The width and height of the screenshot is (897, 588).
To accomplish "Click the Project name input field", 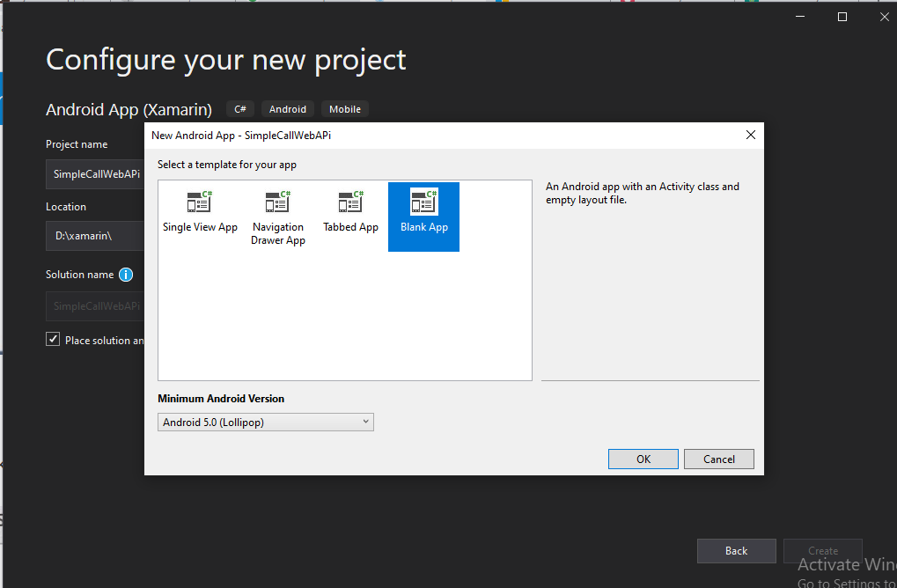I will [95, 174].
